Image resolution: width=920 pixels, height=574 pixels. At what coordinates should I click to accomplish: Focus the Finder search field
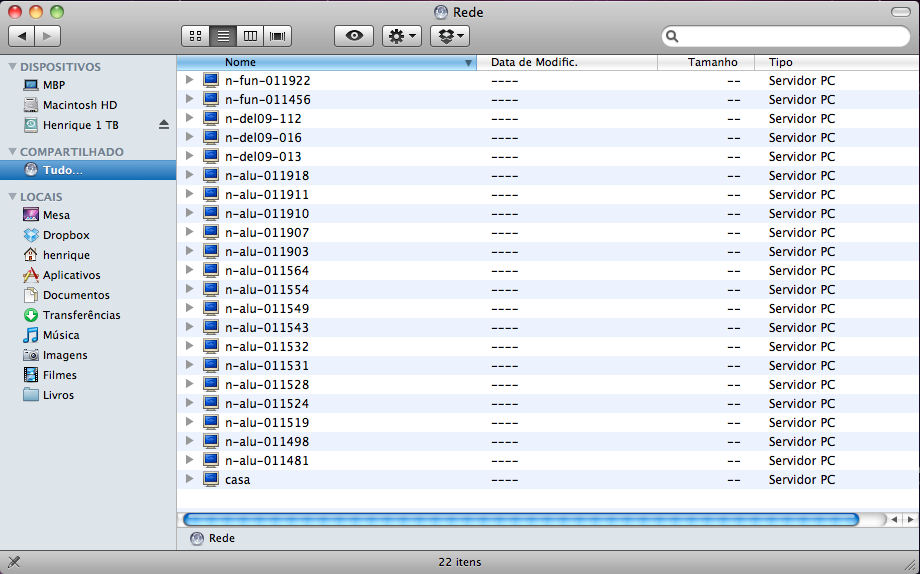[x=786, y=36]
